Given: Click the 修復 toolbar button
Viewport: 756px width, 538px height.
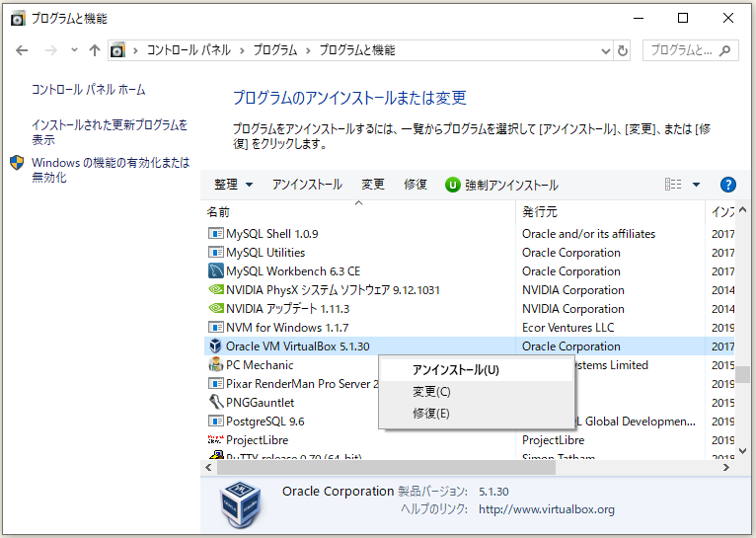Looking at the screenshot, I should 416,185.
